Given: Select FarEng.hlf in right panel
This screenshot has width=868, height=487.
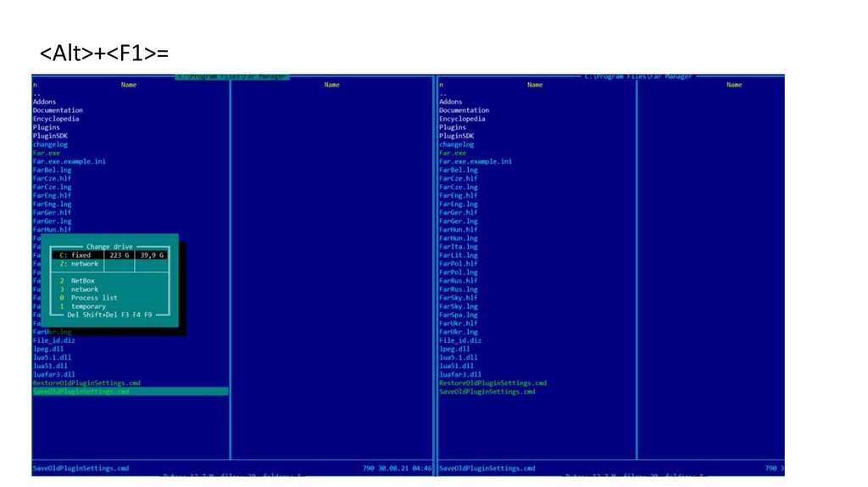Looking at the screenshot, I should tap(459, 196).
